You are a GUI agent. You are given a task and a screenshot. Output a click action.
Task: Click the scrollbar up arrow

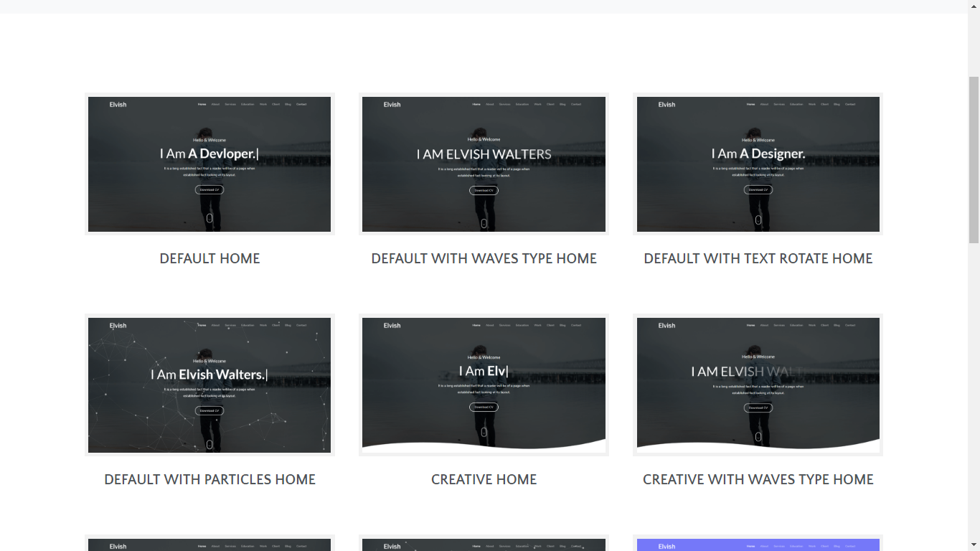[x=974, y=6]
